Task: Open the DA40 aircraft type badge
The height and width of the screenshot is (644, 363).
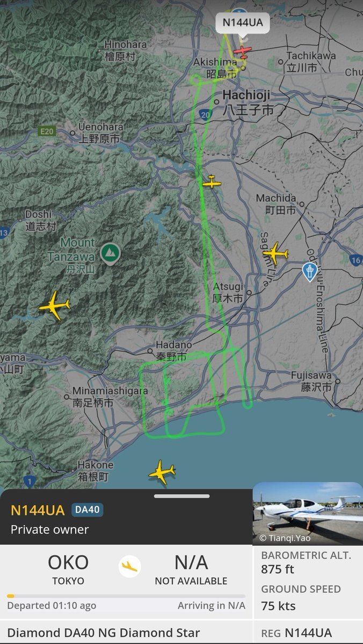Action: (x=88, y=510)
